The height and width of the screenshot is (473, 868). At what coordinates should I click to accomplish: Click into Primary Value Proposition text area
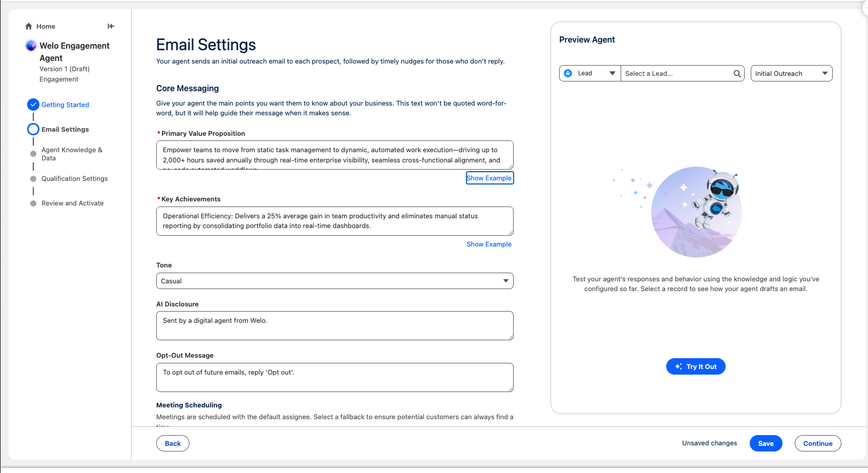point(335,155)
